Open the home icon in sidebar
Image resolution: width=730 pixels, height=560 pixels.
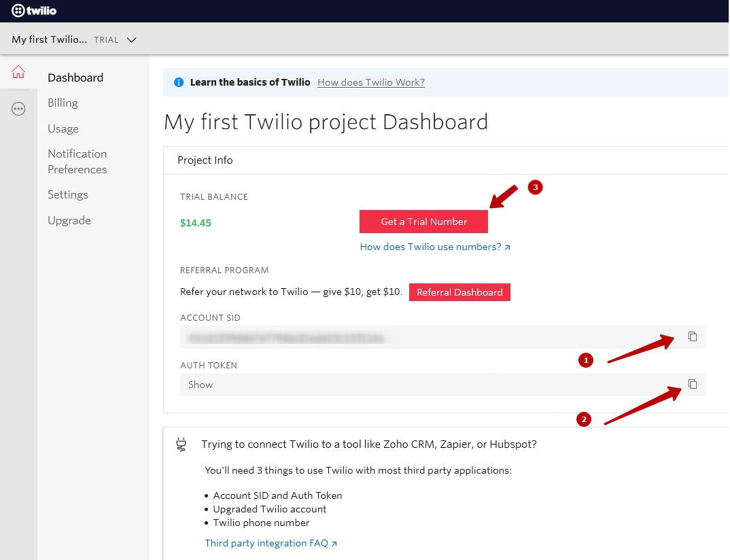[18, 72]
